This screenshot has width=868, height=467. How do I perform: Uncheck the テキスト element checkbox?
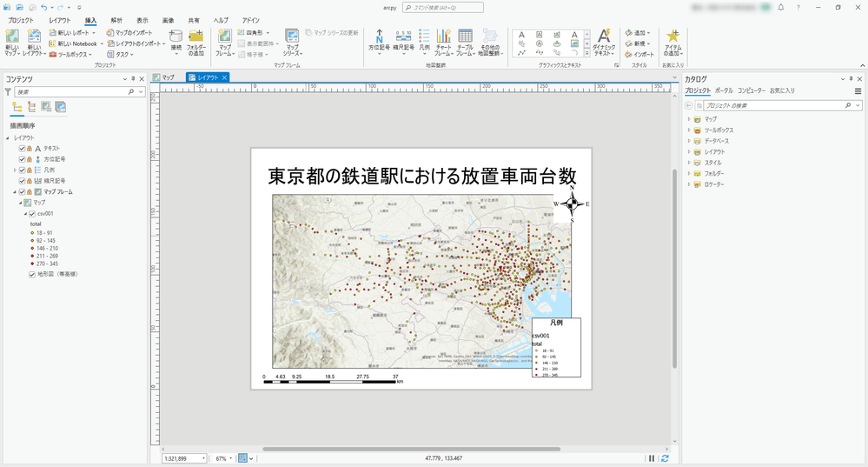(x=23, y=149)
